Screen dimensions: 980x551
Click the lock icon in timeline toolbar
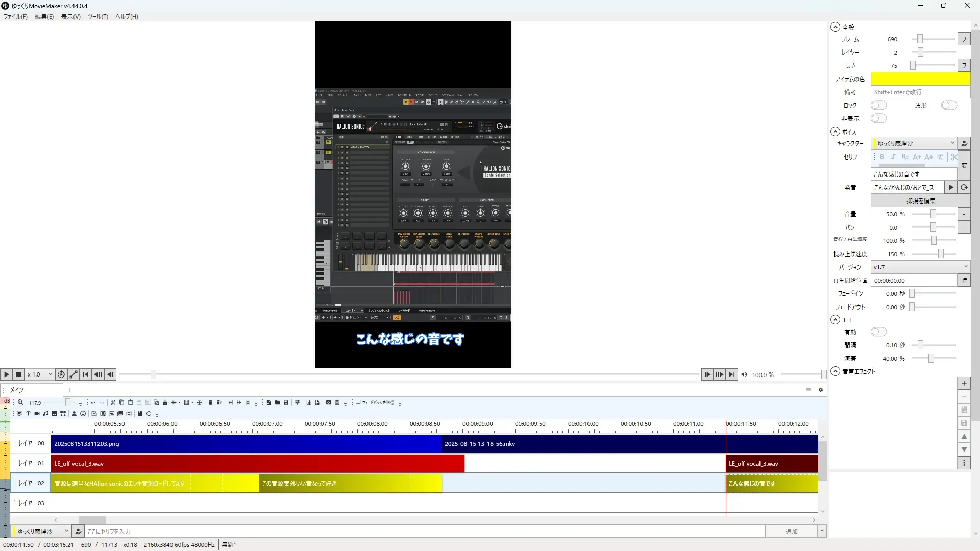pyautogui.click(x=165, y=403)
